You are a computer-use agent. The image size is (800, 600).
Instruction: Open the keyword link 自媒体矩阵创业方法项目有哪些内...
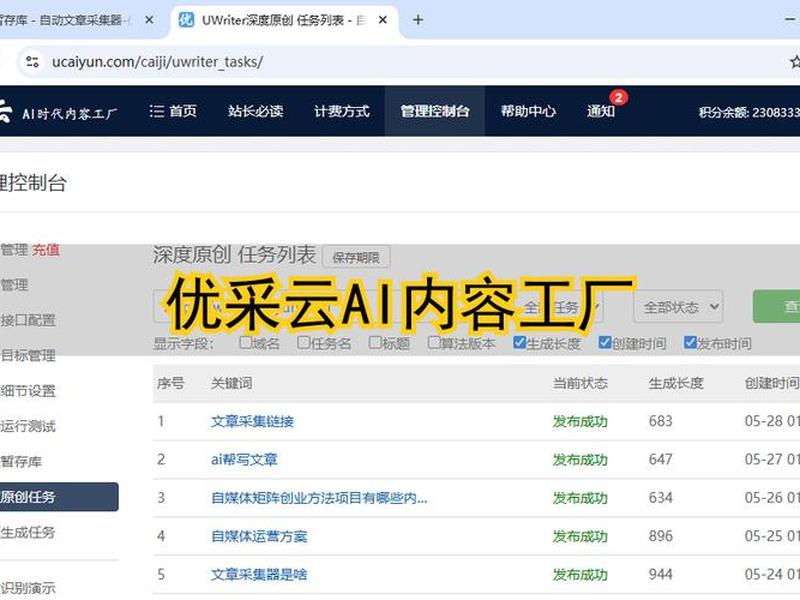point(319,498)
